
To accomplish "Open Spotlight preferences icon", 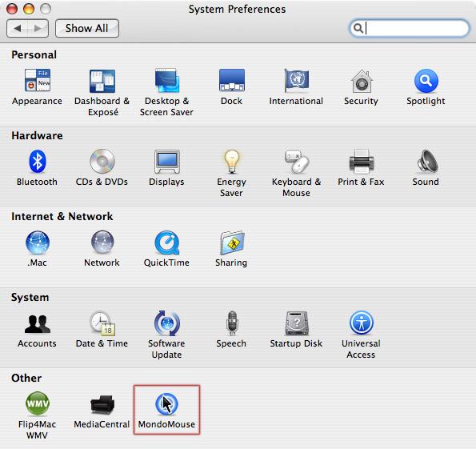I will click(426, 81).
